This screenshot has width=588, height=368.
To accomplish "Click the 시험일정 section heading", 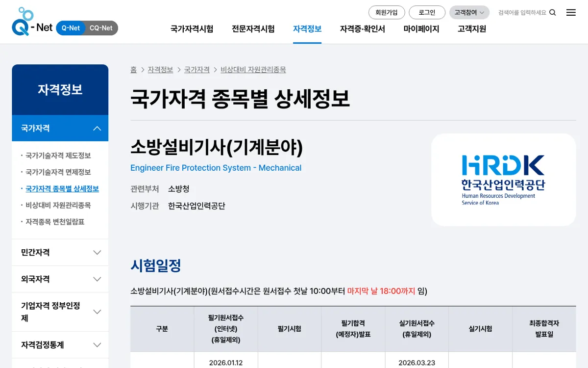I will coord(156,266).
